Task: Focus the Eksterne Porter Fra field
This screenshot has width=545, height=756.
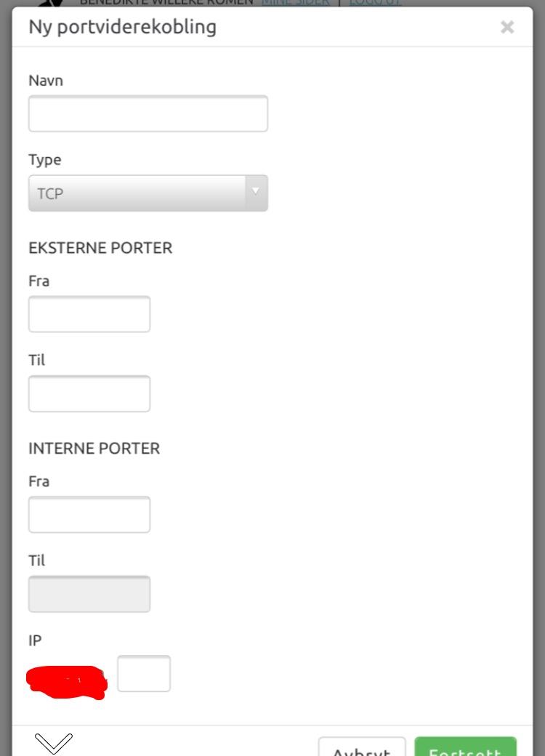Action: [89, 314]
